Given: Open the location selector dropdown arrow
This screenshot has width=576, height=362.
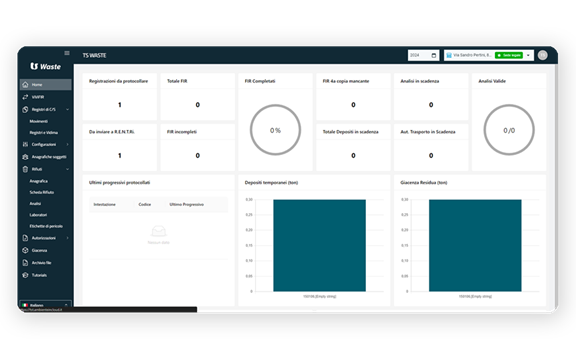Looking at the screenshot, I should [528, 55].
